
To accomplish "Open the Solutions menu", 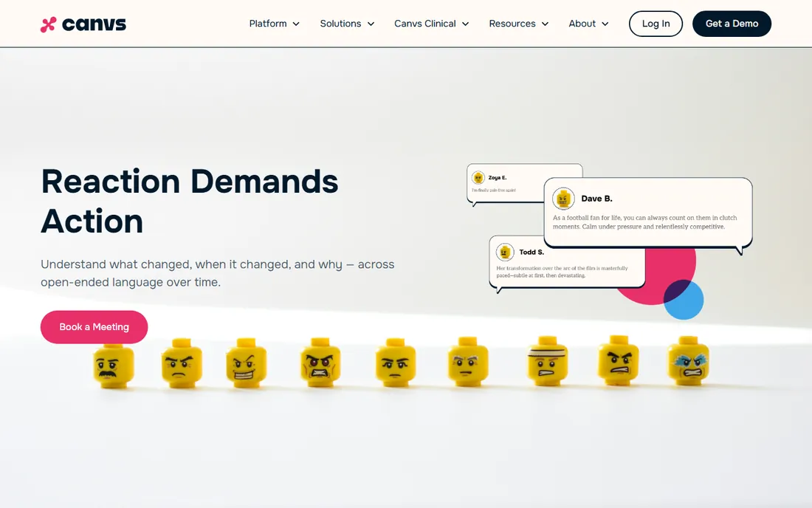I will (340, 24).
